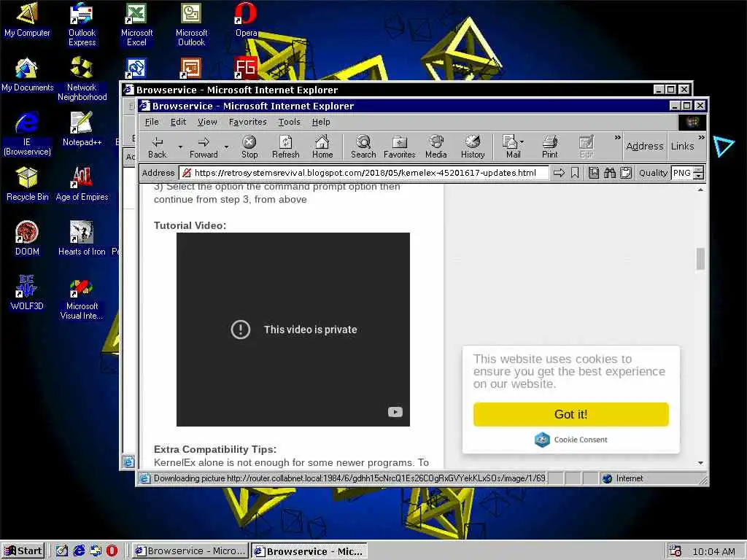Print the page with the Print button
This screenshot has height=560, width=747.
(x=550, y=147)
